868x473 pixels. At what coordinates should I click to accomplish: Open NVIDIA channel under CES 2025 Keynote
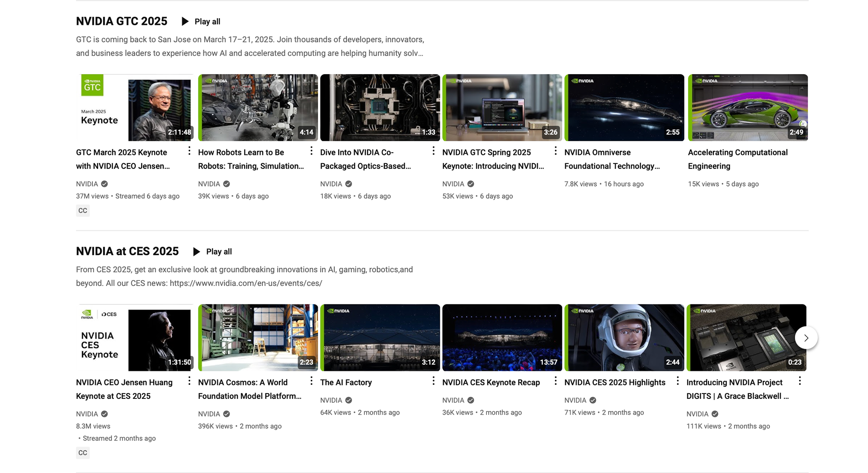[x=87, y=414]
